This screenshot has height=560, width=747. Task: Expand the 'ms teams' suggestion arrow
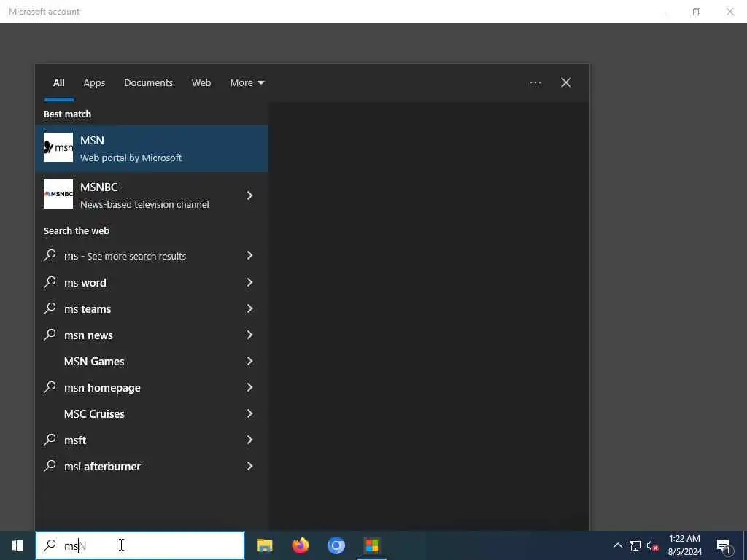pos(249,308)
